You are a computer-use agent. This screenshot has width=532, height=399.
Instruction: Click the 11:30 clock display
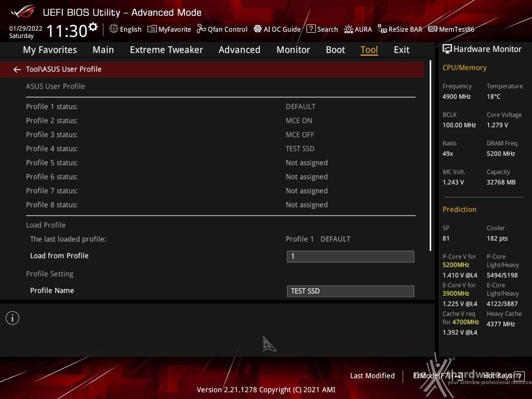pyautogui.click(x=66, y=31)
